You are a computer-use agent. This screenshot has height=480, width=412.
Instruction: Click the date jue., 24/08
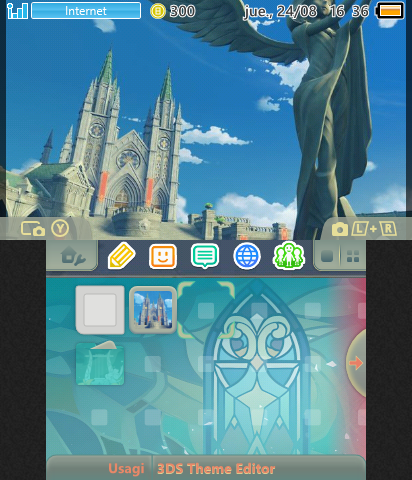(280, 12)
